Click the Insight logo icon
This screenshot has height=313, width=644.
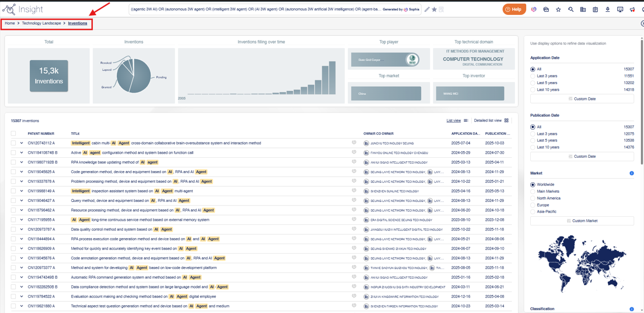coord(9,9)
